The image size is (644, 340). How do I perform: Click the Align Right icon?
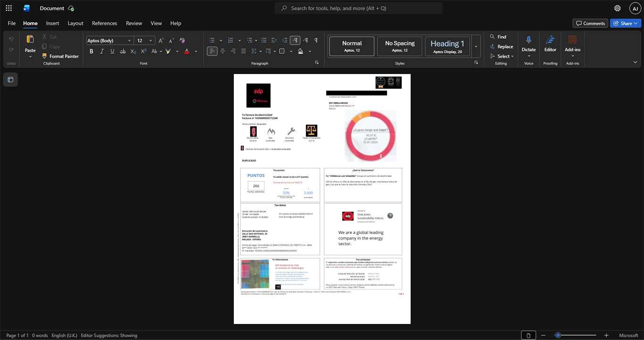click(233, 51)
